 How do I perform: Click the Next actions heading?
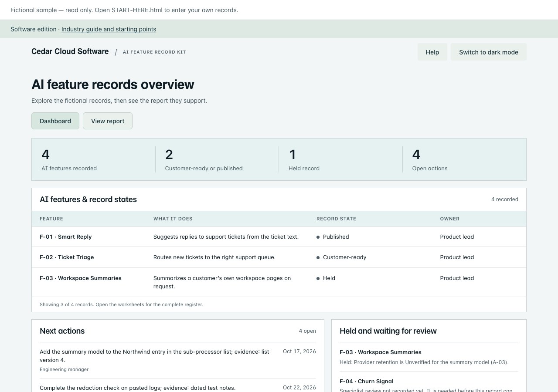click(62, 331)
